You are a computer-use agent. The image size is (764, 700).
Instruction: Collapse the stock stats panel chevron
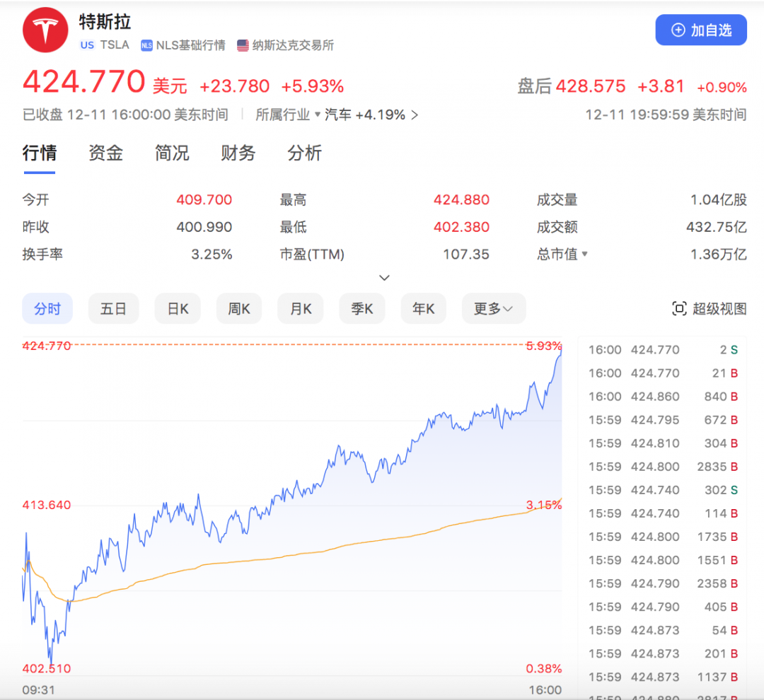pyautogui.click(x=384, y=277)
